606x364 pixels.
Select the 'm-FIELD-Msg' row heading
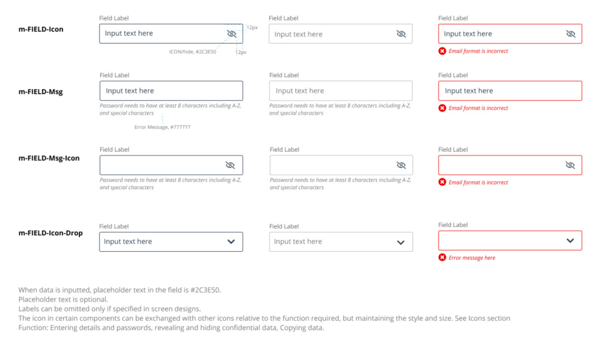click(x=41, y=92)
